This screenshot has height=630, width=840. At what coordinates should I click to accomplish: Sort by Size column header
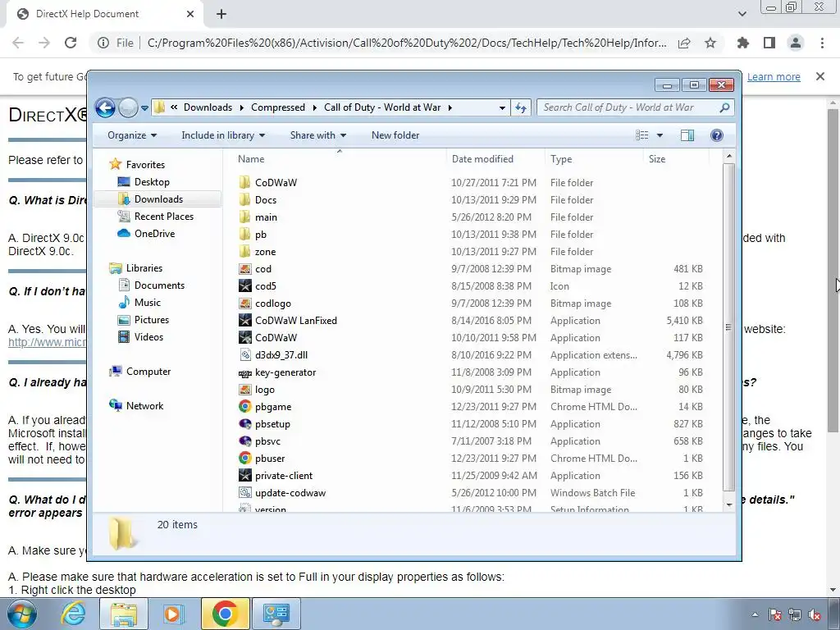click(x=657, y=159)
